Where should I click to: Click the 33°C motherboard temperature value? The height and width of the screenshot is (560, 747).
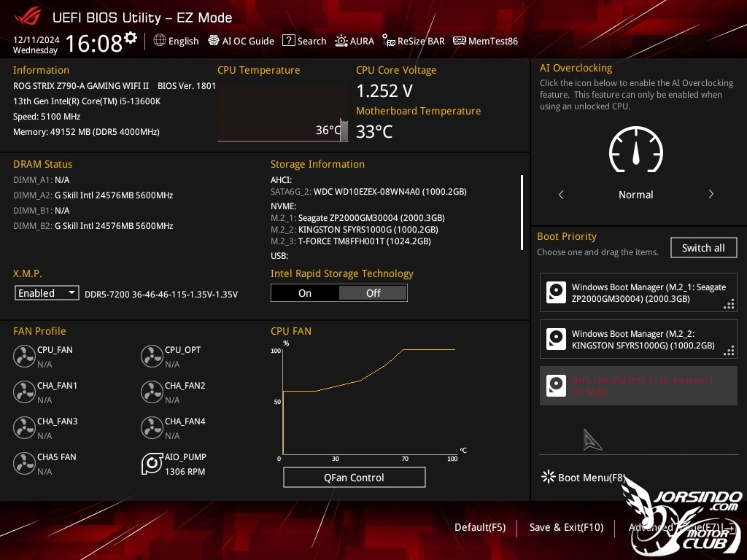pos(374,131)
